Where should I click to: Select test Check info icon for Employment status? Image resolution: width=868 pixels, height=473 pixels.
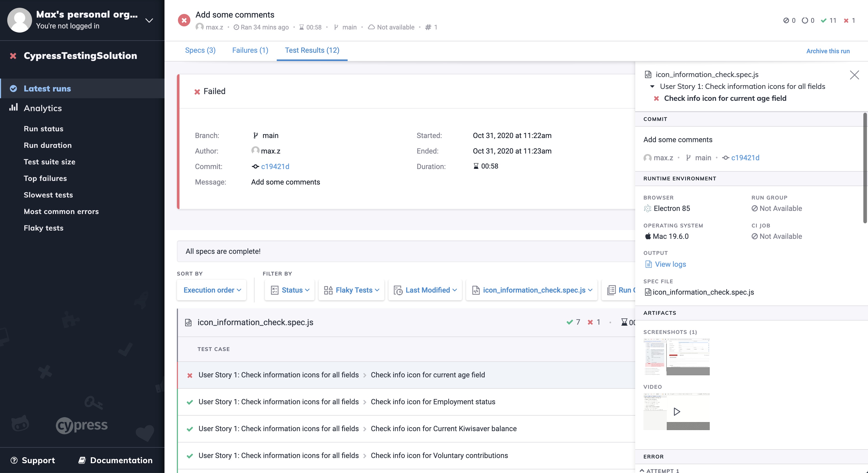(406, 402)
